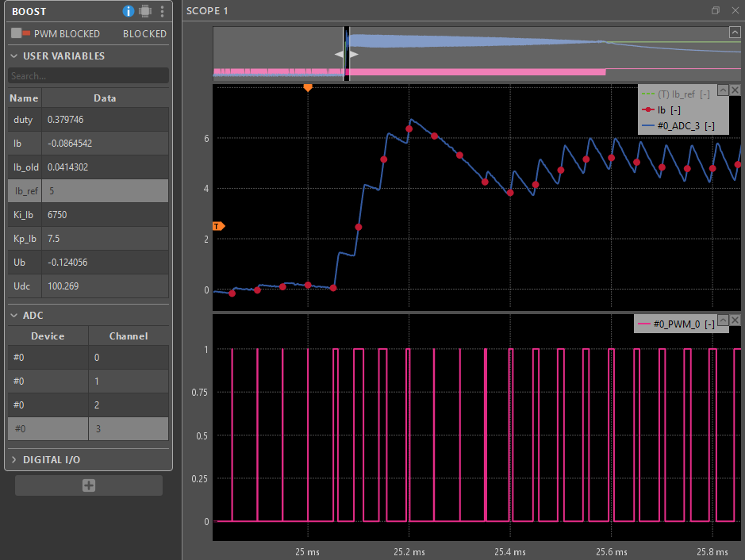Click the plus button below the BOOST panel

pos(89,485)
